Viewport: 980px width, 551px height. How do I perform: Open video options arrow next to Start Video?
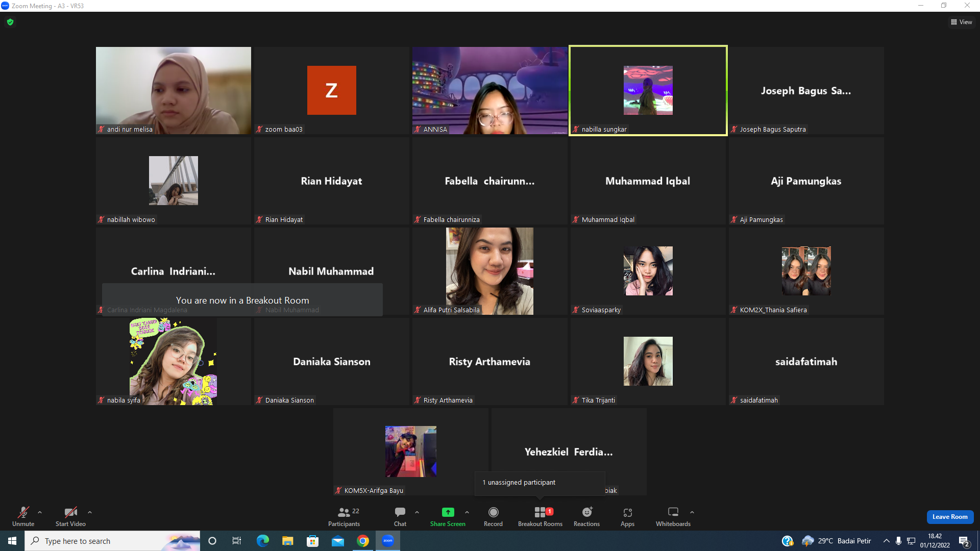tap(90, 512)
